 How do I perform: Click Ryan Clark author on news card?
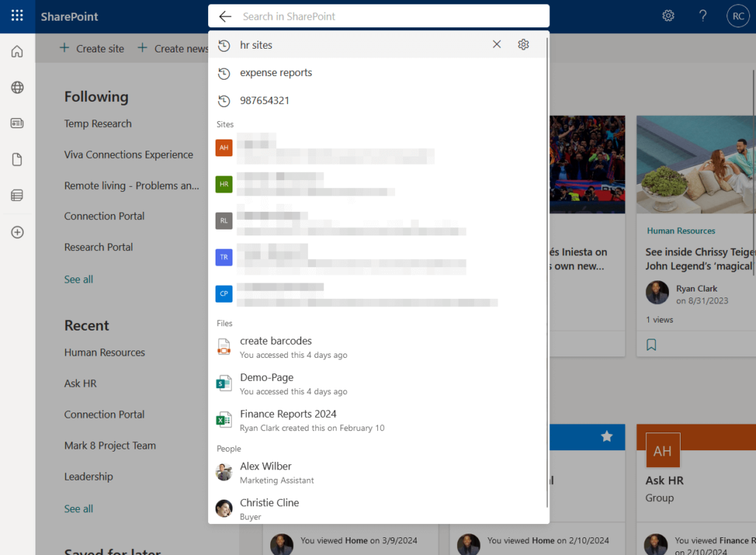[x=696, y=289]
